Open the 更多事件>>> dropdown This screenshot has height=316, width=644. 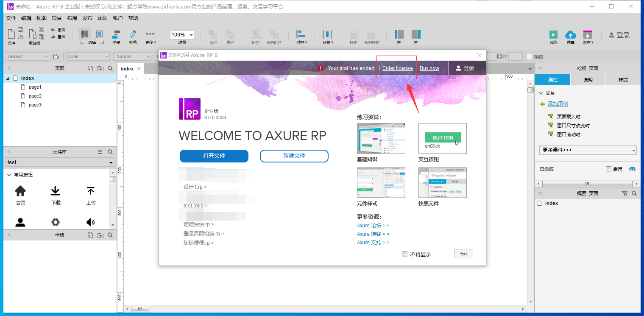[x=588, y=150]
